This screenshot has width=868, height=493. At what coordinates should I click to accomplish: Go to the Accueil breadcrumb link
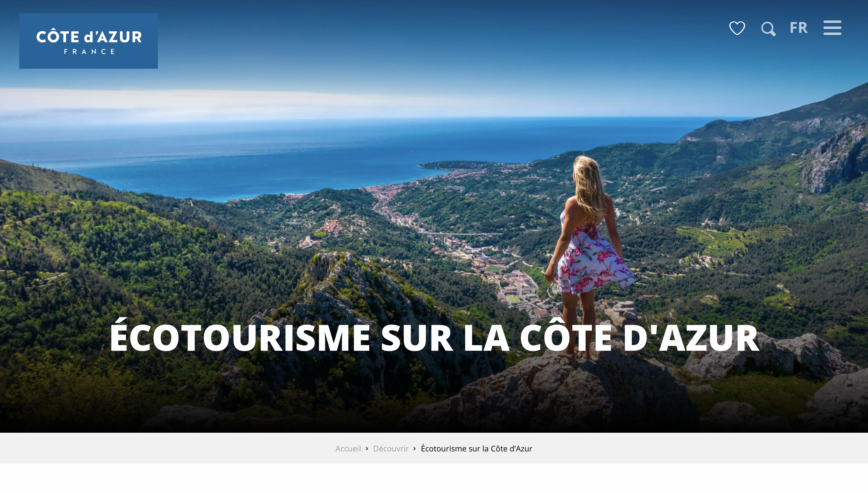[x=348, y=448]
